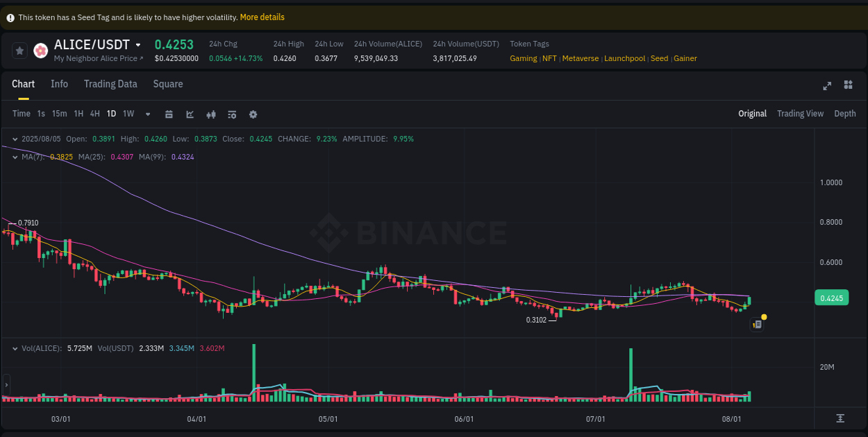Open the chart settings gear icon
868x437 pixels.
[x=253, y=114]
